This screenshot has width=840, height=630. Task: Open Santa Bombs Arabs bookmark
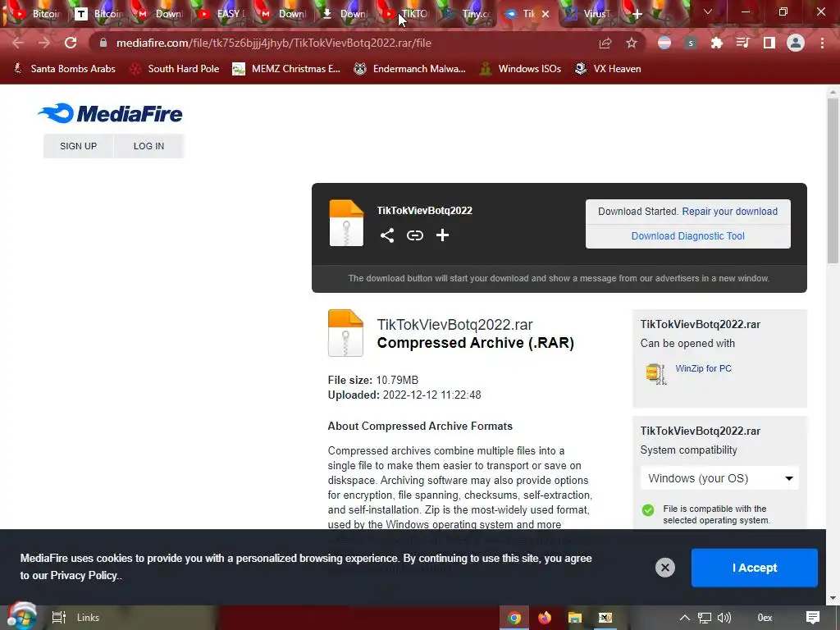click(64, 69)
